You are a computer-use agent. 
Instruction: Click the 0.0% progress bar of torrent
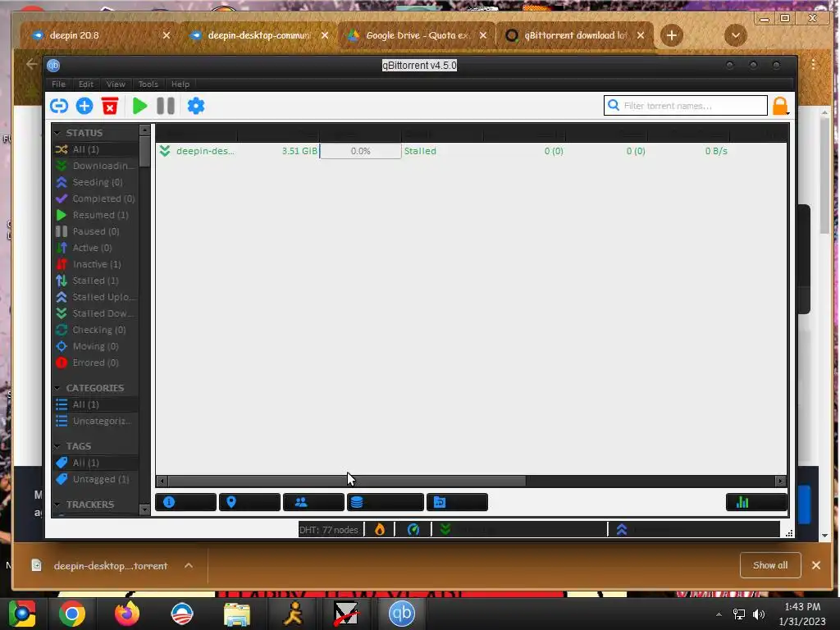pos(361,151)
